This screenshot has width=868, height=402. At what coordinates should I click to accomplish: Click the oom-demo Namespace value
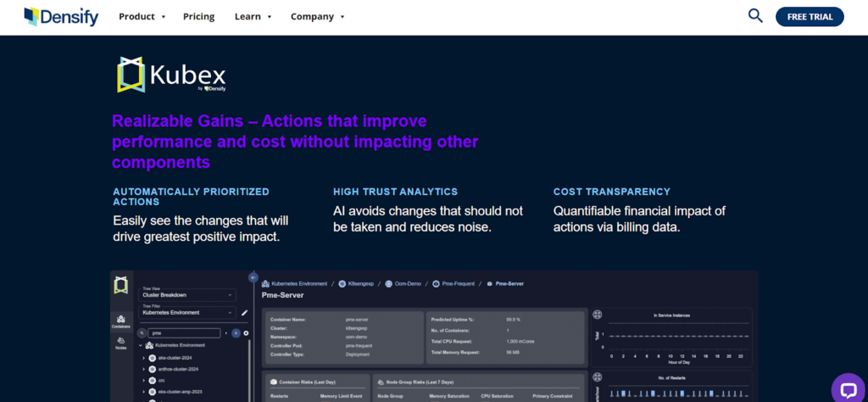pyautogui.click(x=357, y=337)
